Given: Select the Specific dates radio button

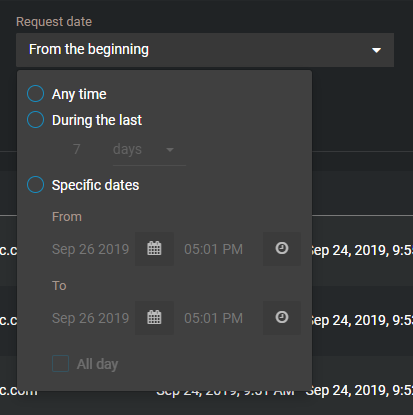Looking at the screenshot, I should point(35,185).
